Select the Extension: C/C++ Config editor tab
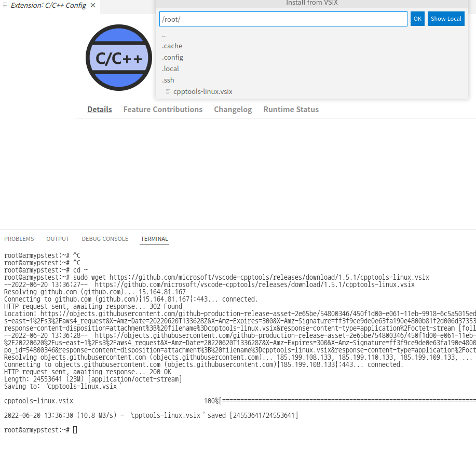The height and width of the screenshot is (449, 476). point(50,6)
